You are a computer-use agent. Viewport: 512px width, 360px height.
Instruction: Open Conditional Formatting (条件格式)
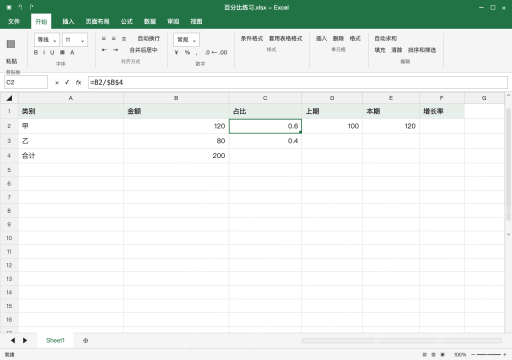point(252,39)
